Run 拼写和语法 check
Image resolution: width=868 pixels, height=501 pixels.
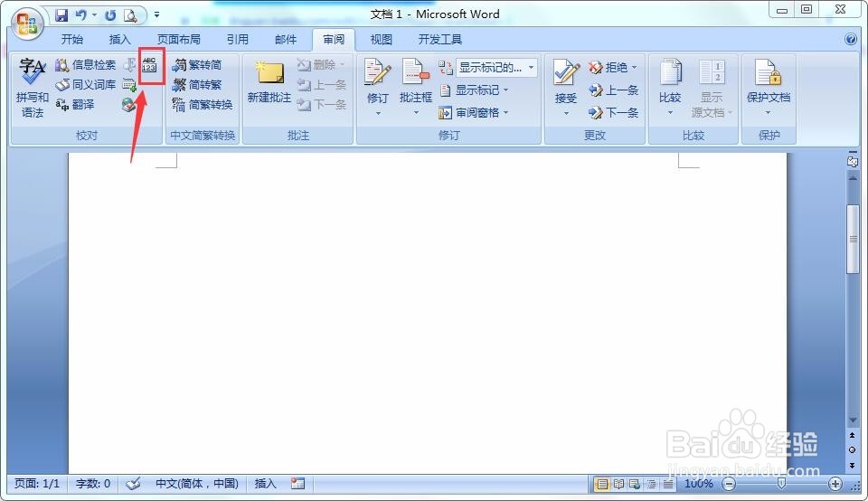click(x=33, y=88)
